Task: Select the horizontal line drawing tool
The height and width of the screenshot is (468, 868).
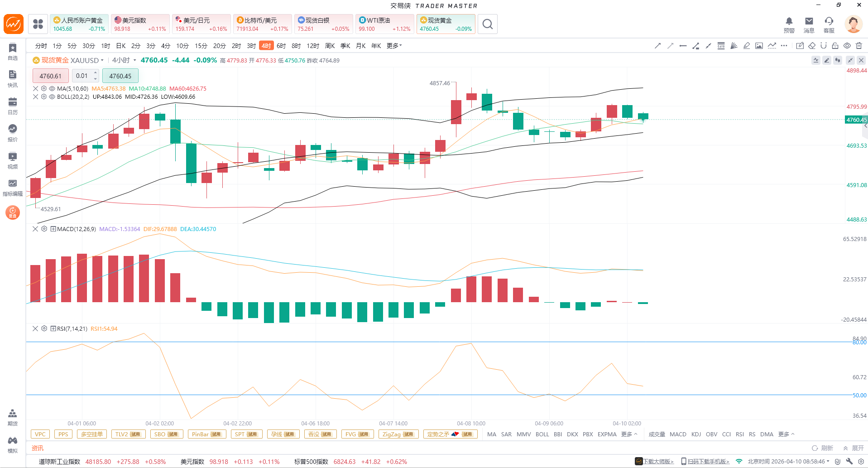Action: click(683, 46)
